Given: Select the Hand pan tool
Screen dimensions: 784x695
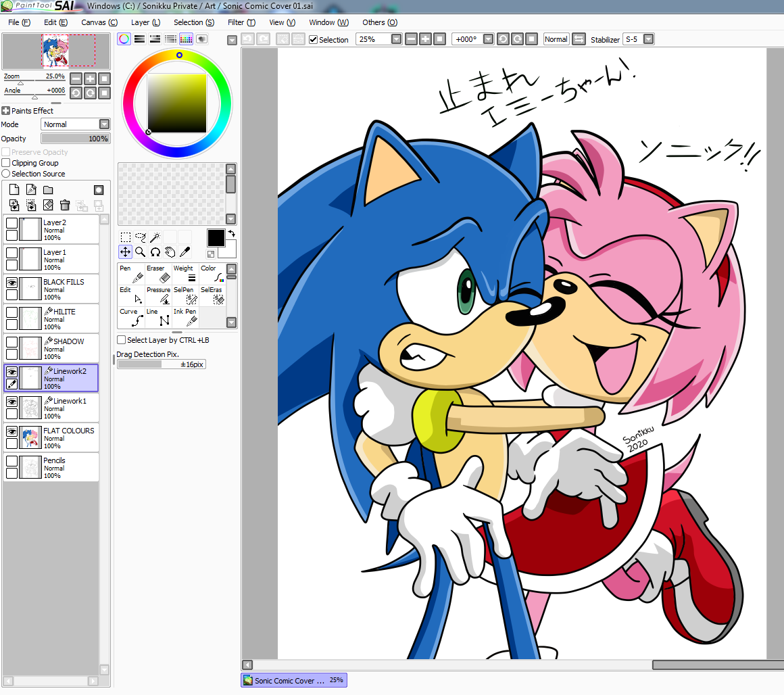Looking at the screenshot, I should click(x=170, y=252).
